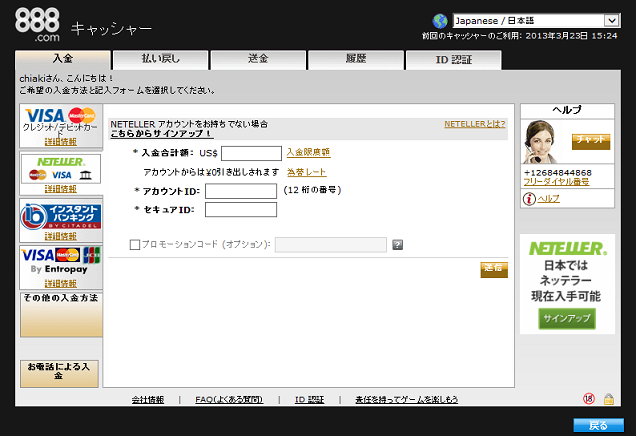This screenshot has height=436, width=636.
Task: Open the 為替レート link
Action: 306,172
